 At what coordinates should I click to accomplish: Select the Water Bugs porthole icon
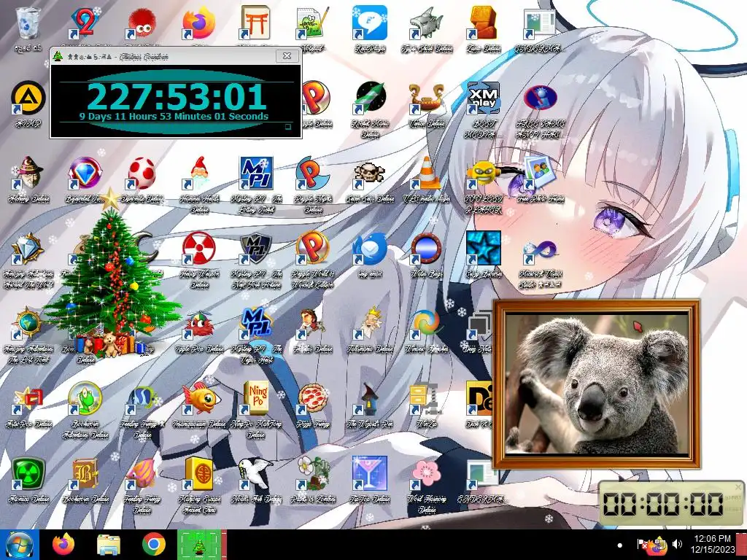coord(426,248)
